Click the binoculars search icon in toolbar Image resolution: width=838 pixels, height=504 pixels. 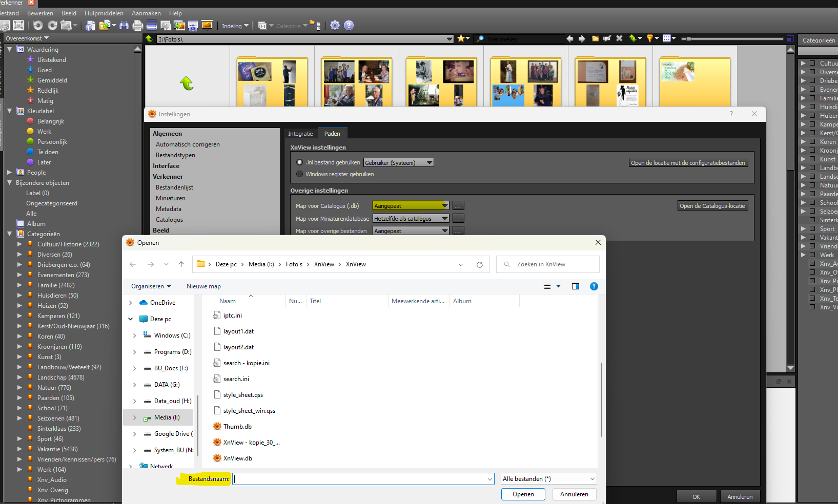point(124,26)
